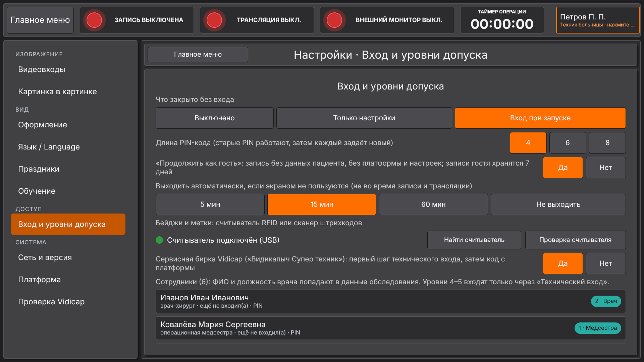Go to Оформление settings
Screen dimensions: 644x362
pyautogui.click(x=68, y=125)
